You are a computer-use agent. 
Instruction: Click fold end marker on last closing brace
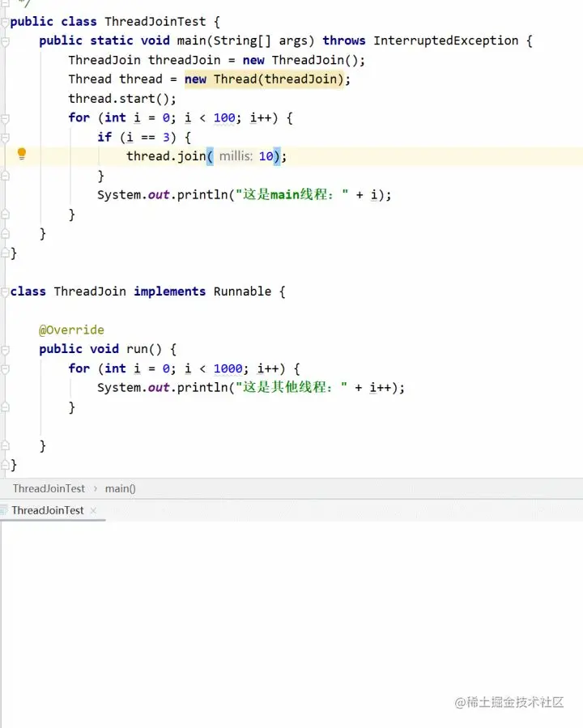pos(5,465)
